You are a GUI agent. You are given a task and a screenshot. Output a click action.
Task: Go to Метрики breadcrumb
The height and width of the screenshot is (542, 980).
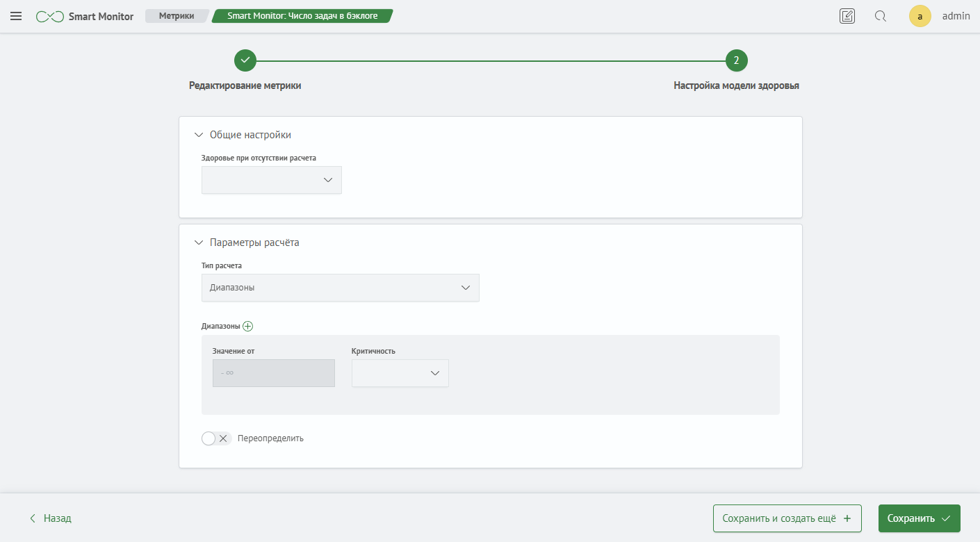tap(177, 16)
